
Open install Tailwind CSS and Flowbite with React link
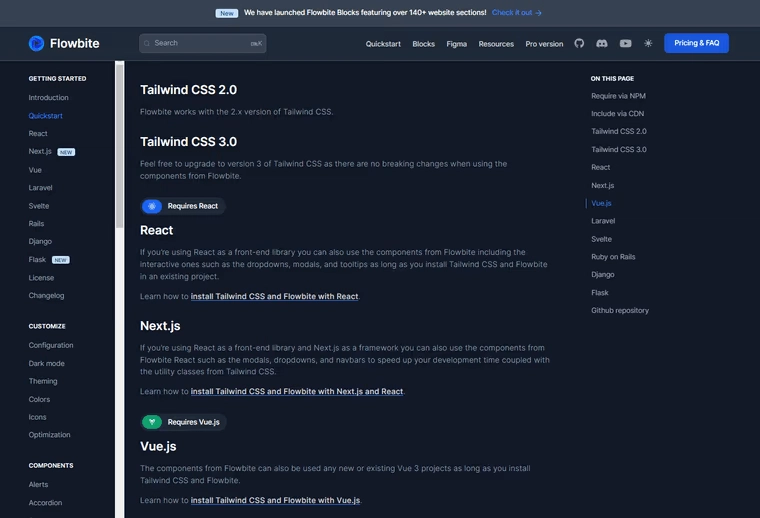(x=274, y=296)
